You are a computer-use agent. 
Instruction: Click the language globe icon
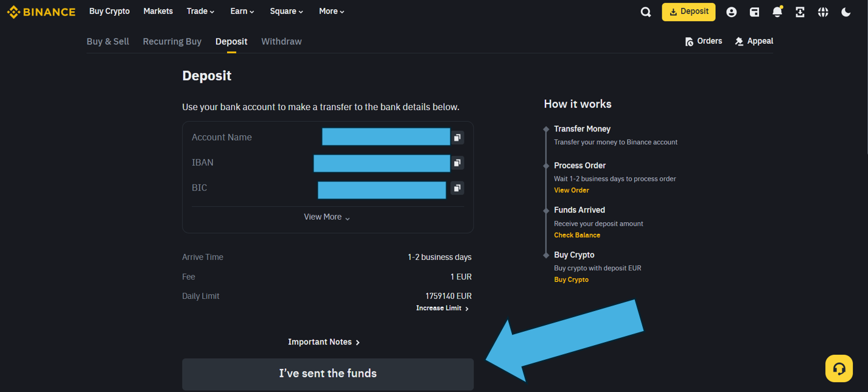click(823, 12)
